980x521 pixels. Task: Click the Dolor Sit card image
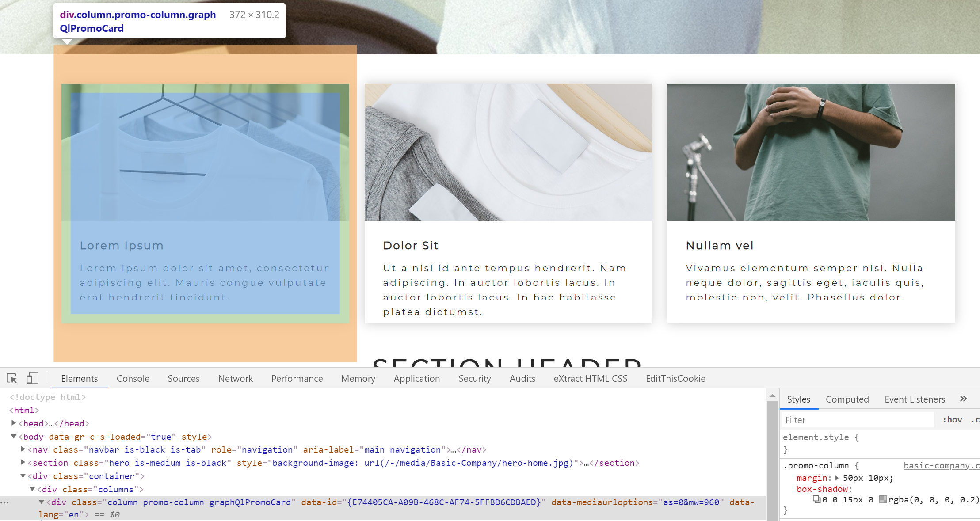[x=508, y=152]
